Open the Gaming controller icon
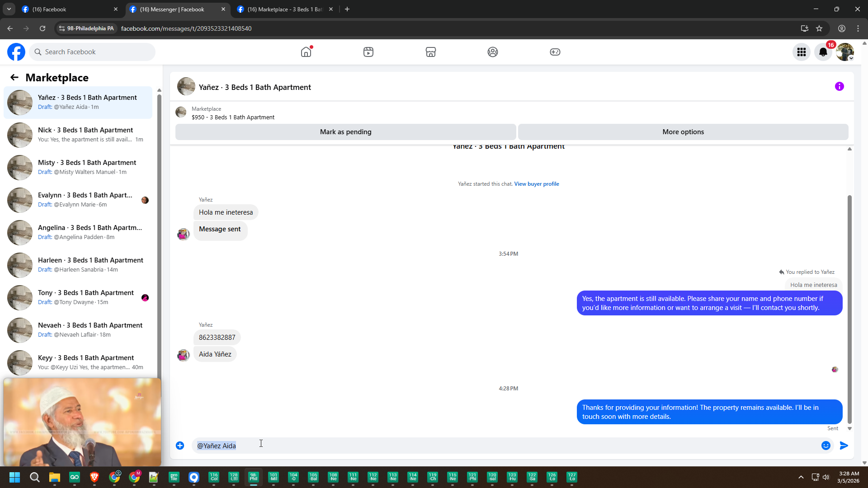This screenshot has height=488, width=868. pos(555,52)
